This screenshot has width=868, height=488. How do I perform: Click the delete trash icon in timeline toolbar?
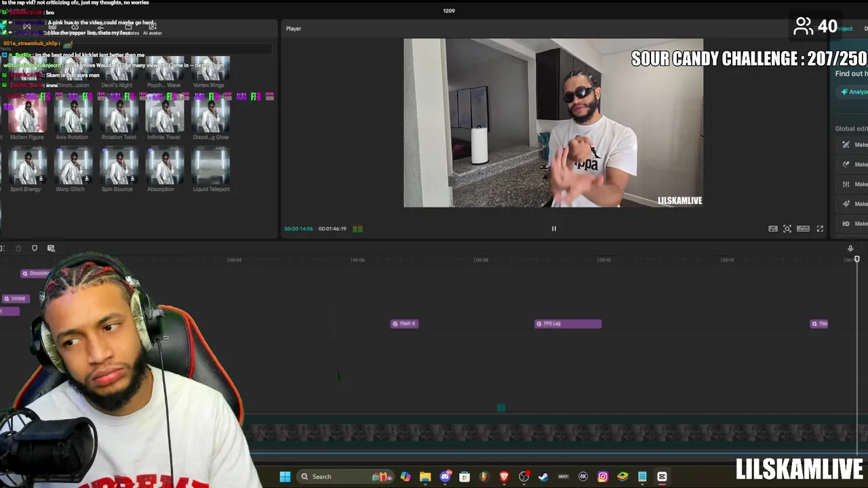coord(18,248)
